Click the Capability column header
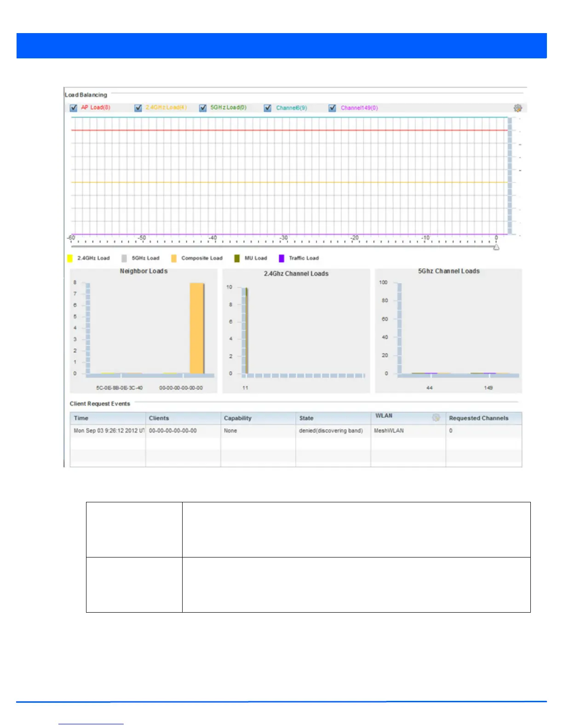The image size is (563, 728). [x=258, y=418]
